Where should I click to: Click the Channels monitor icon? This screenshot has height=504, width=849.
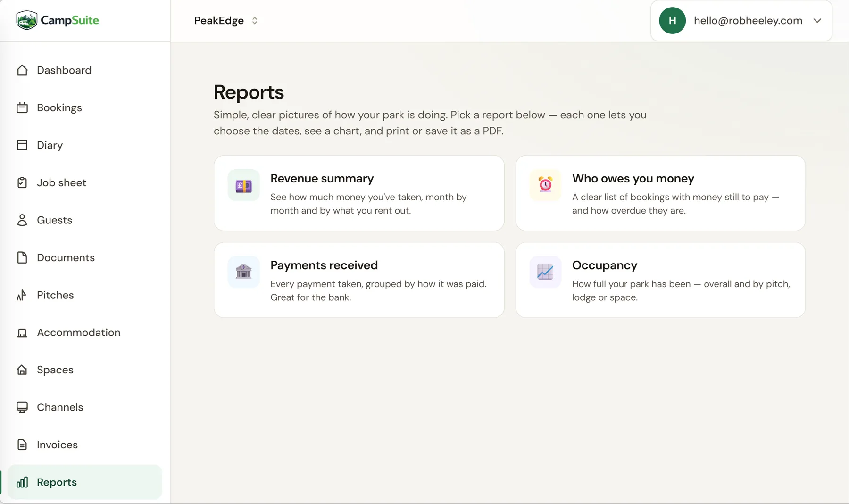(x=22, y=407)
